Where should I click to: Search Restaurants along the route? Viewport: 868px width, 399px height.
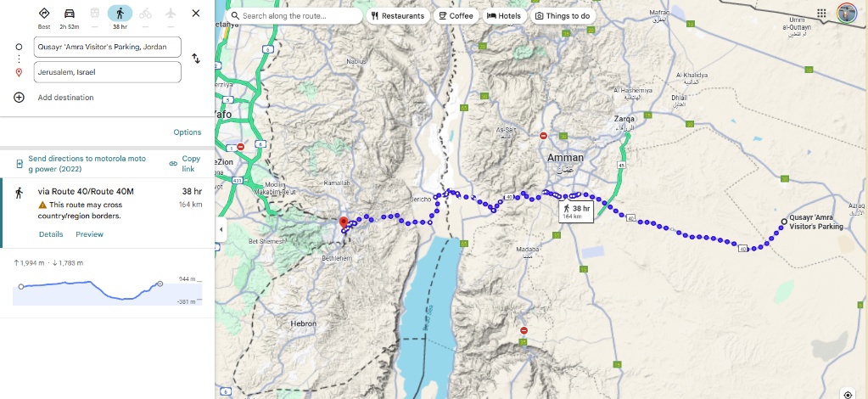coord(398,15)
